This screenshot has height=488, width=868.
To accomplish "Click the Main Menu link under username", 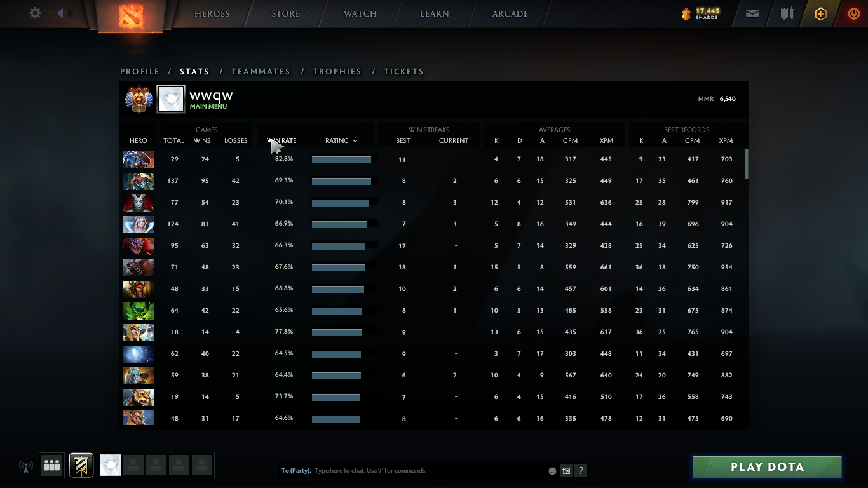I will coord(208,106).
